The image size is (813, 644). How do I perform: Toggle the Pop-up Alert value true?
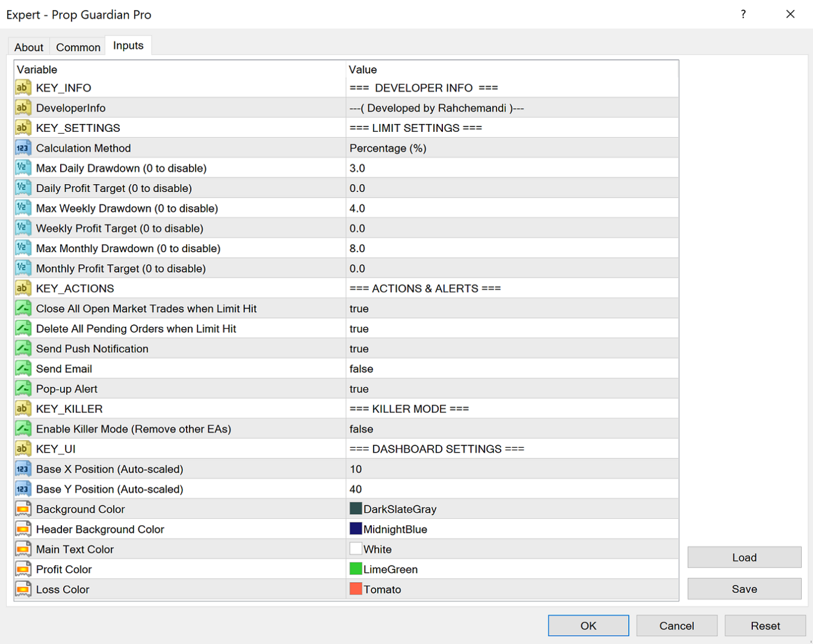pos(512,389)
